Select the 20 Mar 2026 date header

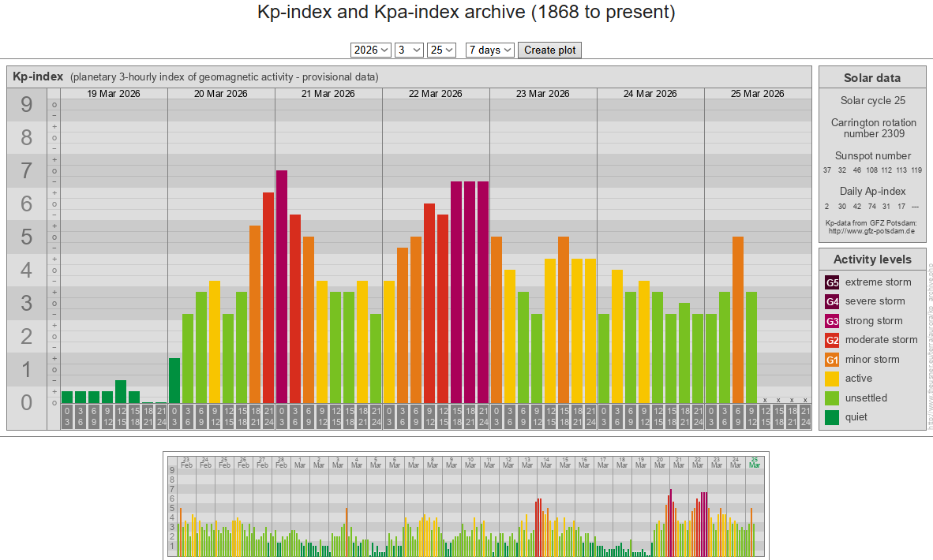point(221,93)
